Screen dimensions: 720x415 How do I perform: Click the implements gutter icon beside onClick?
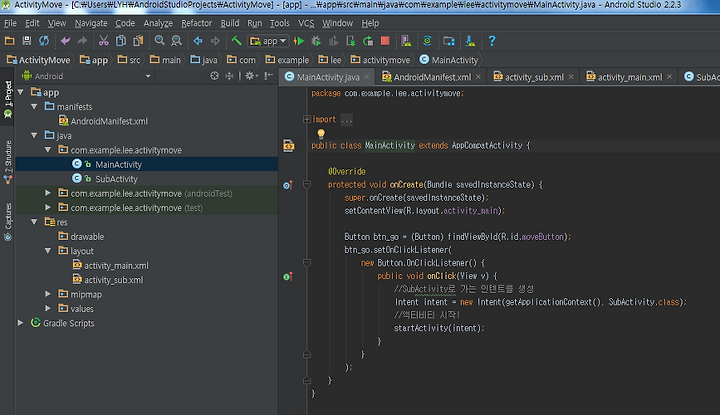(x=287, y=276)
